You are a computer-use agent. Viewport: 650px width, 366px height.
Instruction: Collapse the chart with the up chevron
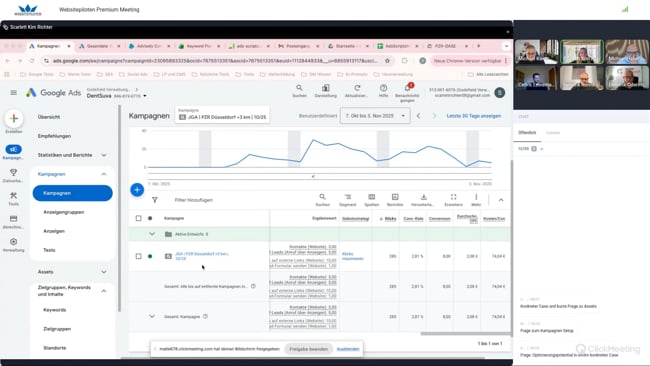click(x=501, y=200)
